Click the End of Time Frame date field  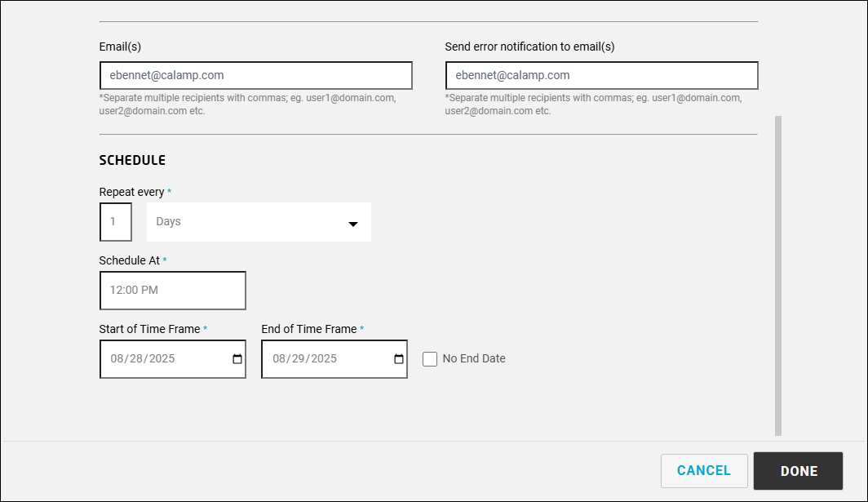[x=334, y=359]
